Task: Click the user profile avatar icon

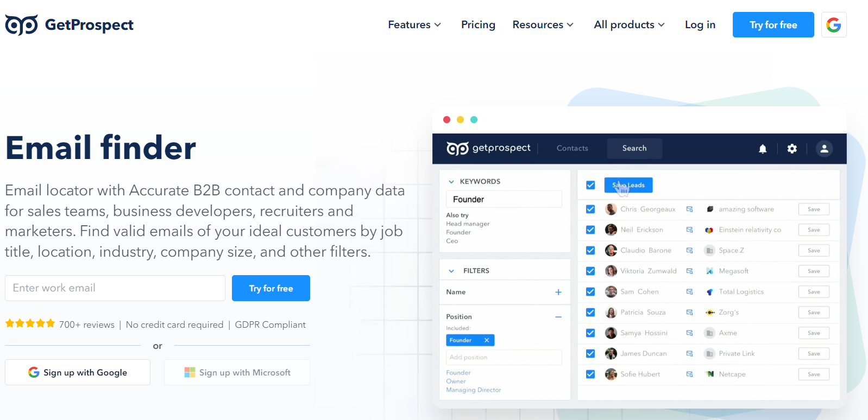Action: (x=824, y=148)
